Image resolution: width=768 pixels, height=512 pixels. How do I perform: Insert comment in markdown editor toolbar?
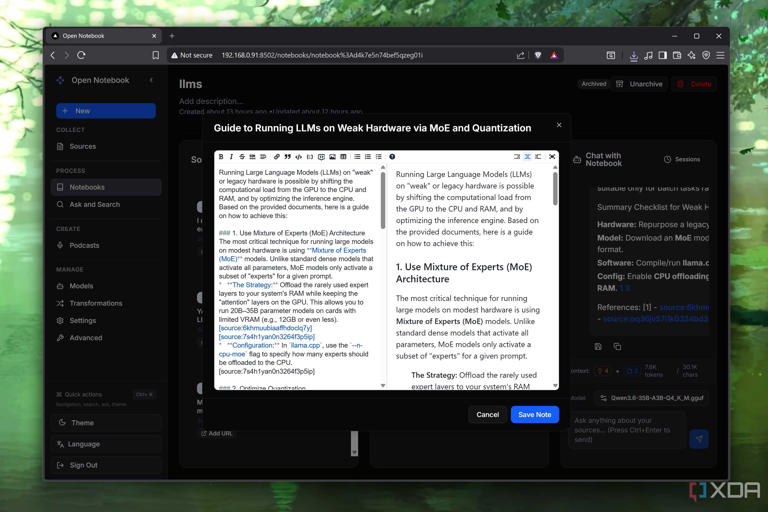tap(321, 157)
